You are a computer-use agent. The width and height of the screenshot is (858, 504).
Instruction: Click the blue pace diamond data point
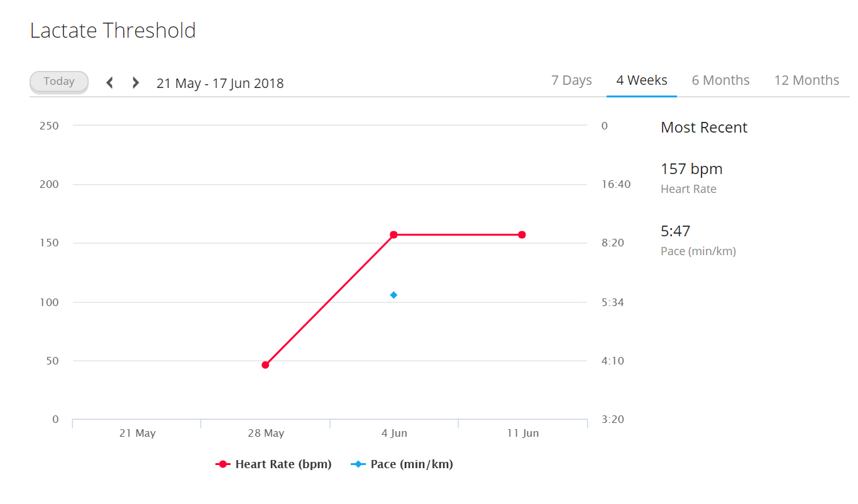point(393,295)
